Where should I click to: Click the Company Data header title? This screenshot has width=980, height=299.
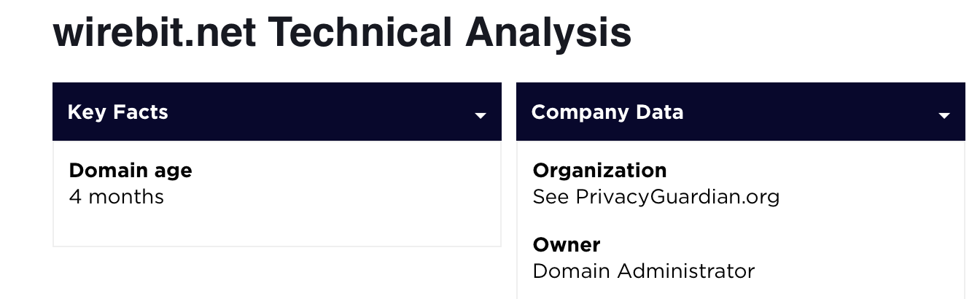pos(607,112)
